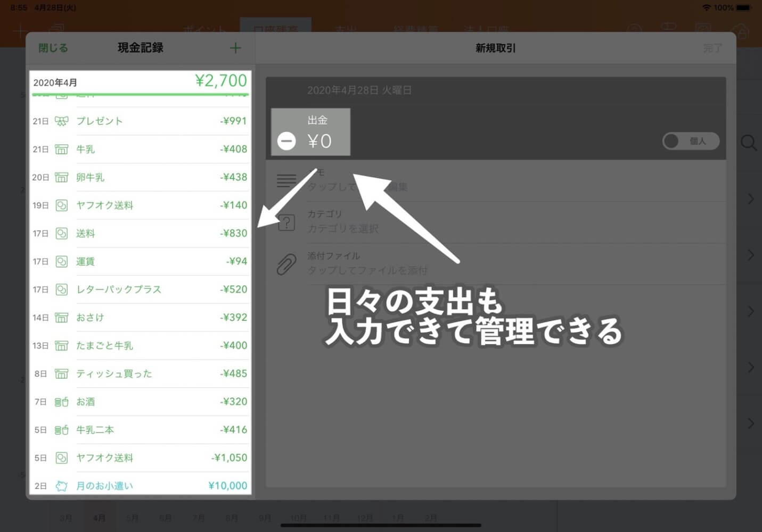This screenshot has width=762, height=532.
Task: Tap piggy bank icon on 月のお小遣い row
Action: tap(62, 486)
